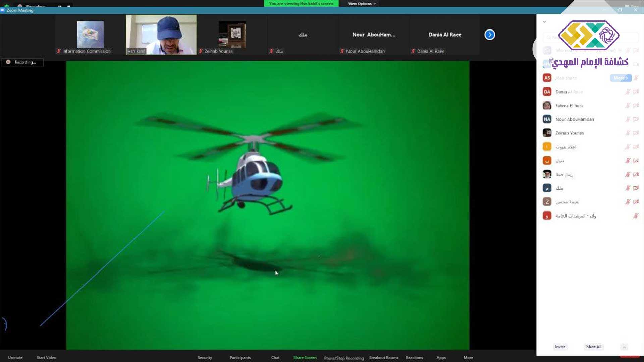
Task: Open the Chat toolbar item
Action: tap(275, 357)
